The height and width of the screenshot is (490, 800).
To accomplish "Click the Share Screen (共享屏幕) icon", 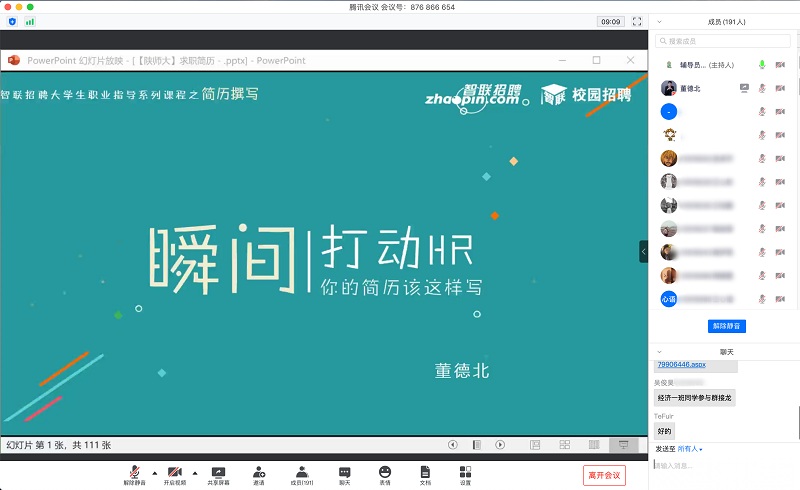I will (218, 471).
